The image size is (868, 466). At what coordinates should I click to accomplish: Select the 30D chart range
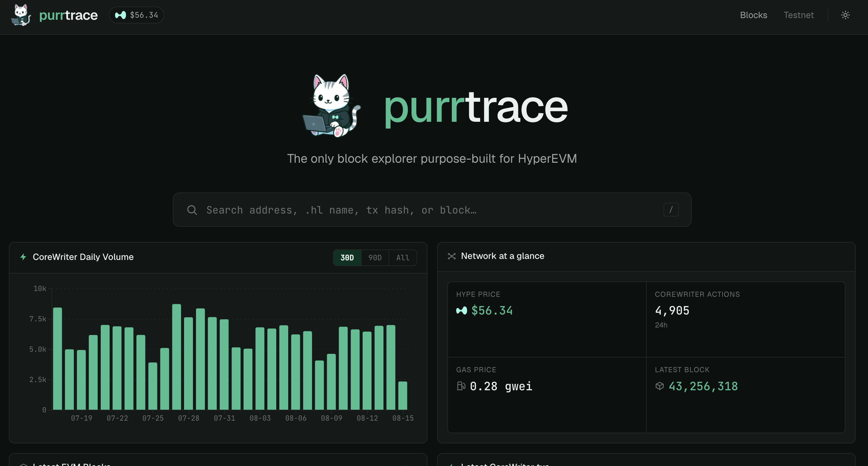click(347, 258)
